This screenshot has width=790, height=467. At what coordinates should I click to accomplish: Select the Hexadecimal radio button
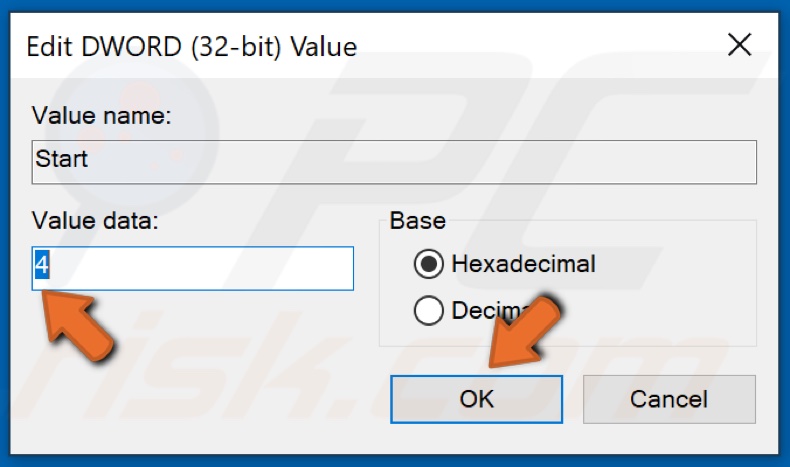428,264
